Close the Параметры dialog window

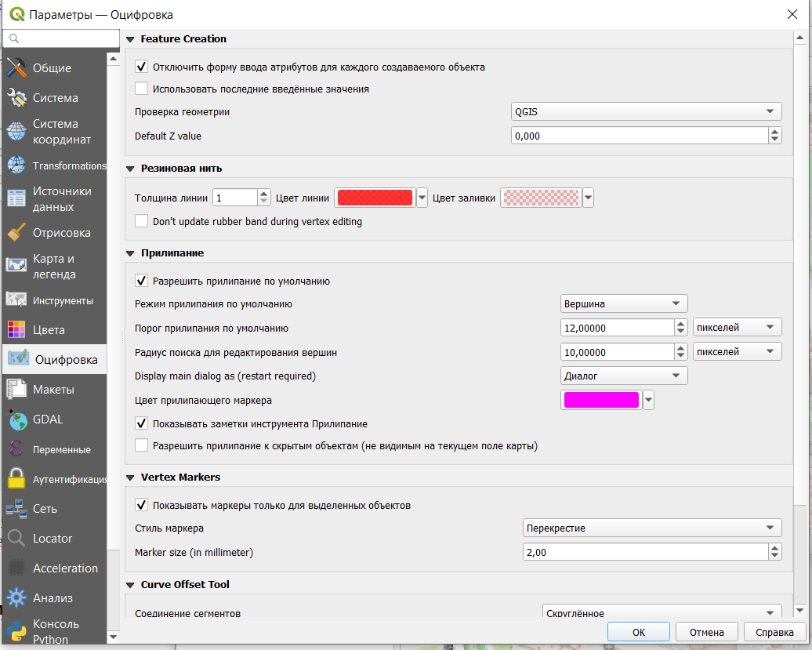[x=792, y=14]
